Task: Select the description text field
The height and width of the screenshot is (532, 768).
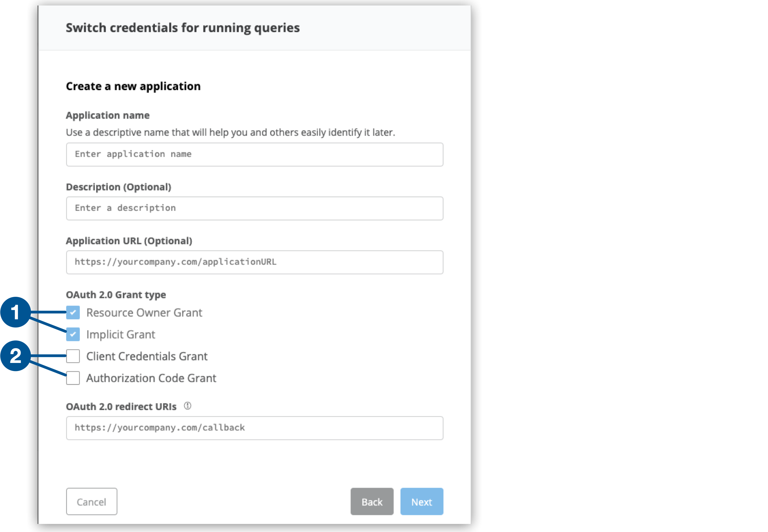Action: [x=254, y=208]
